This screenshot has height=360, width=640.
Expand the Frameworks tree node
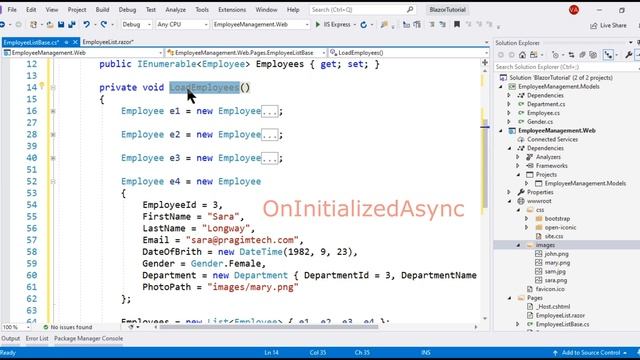click(x=518, y=166)
